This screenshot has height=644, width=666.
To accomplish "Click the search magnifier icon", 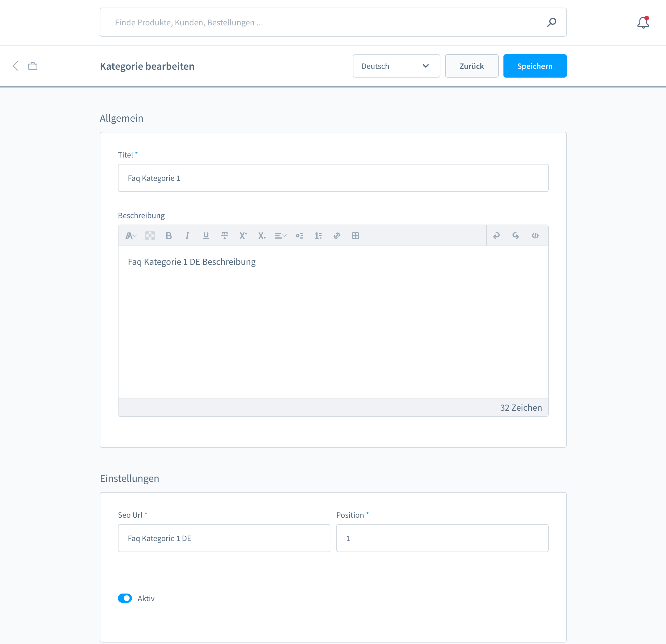I will pyautogui.click(x=552, y=22).
